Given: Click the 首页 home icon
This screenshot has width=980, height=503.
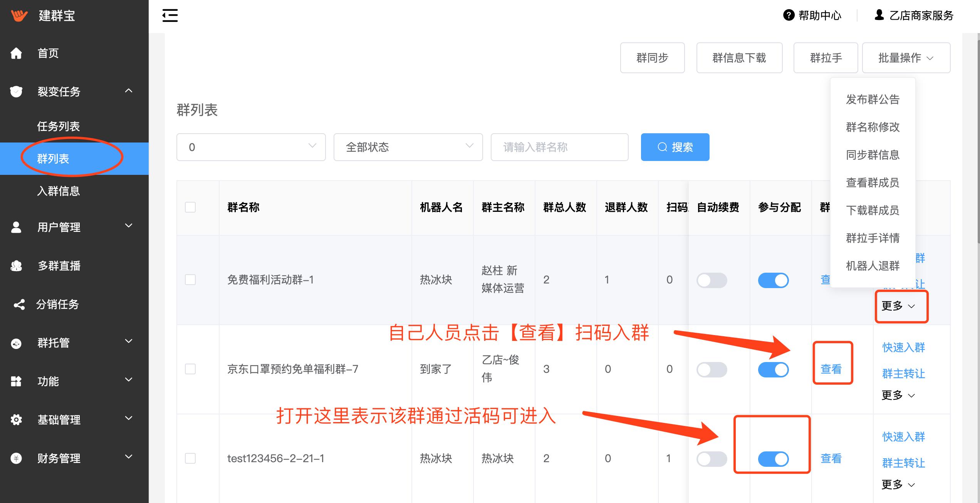Looking at the screenshot, I should (x=16, y=53).
